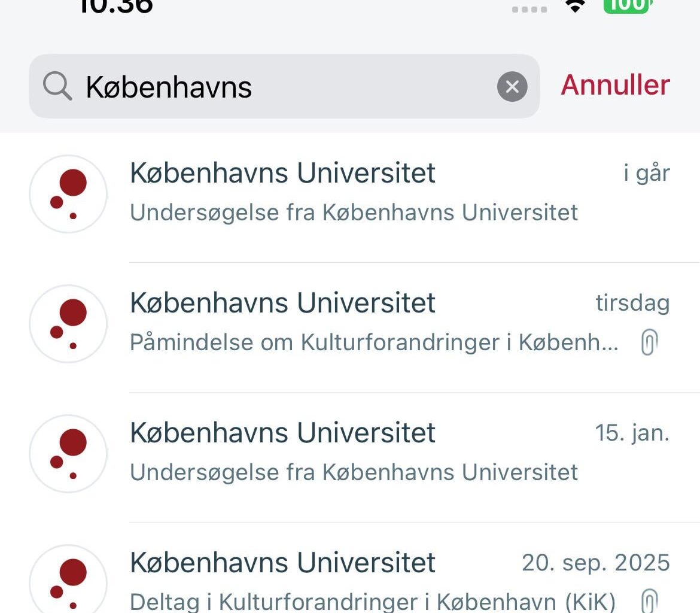This screenshot has height=613, width=700.
Task: Tap the Københavns Universitet avatar on the first email
Action: (68, 193)
